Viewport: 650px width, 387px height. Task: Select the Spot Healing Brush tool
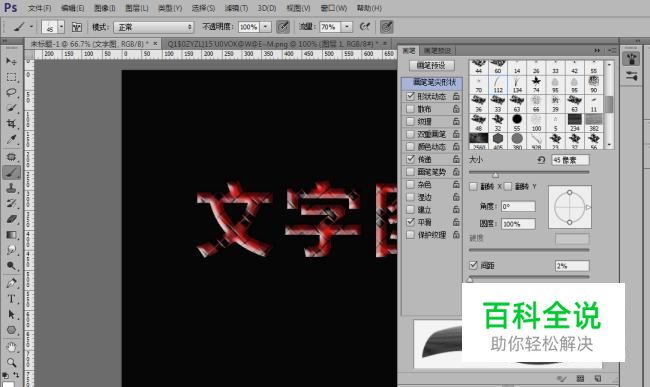(x=11, y=157)
